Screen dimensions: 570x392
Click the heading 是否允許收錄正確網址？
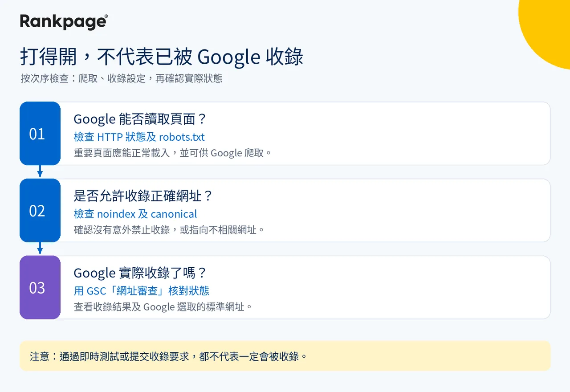(x=143, y=196)
